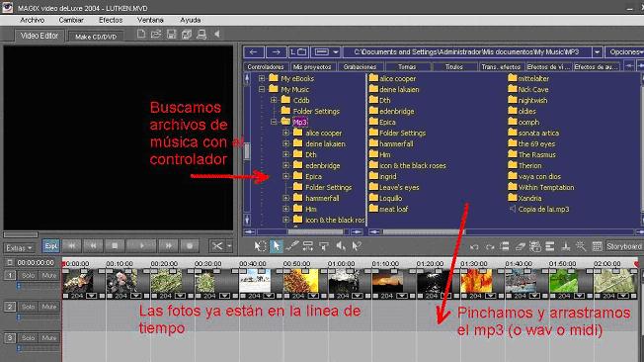Open the Efectos menu
Viewport: 644px width, 362px height.
(x=111, y=20)
